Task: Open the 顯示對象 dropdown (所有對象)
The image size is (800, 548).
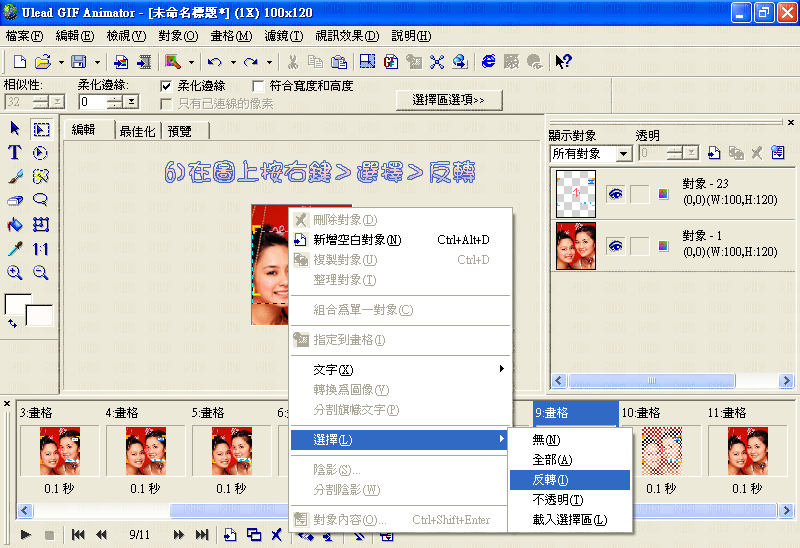Action: (623, 154)
